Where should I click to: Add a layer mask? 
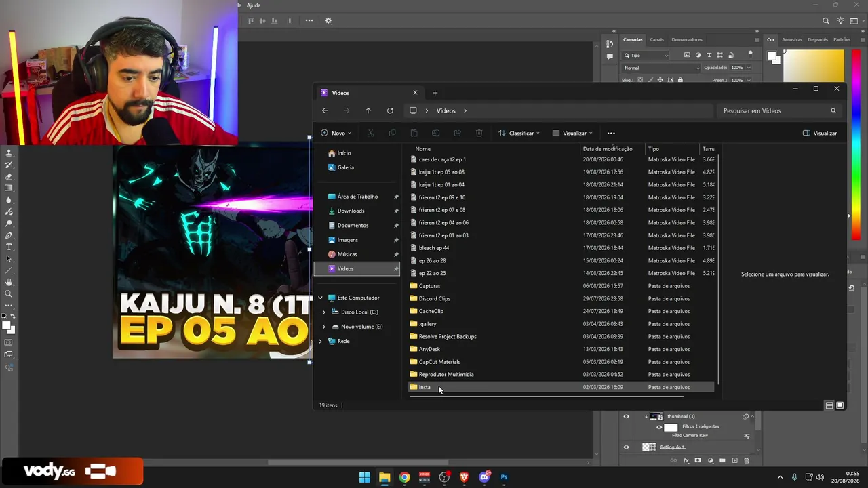[x=698, y=461]
